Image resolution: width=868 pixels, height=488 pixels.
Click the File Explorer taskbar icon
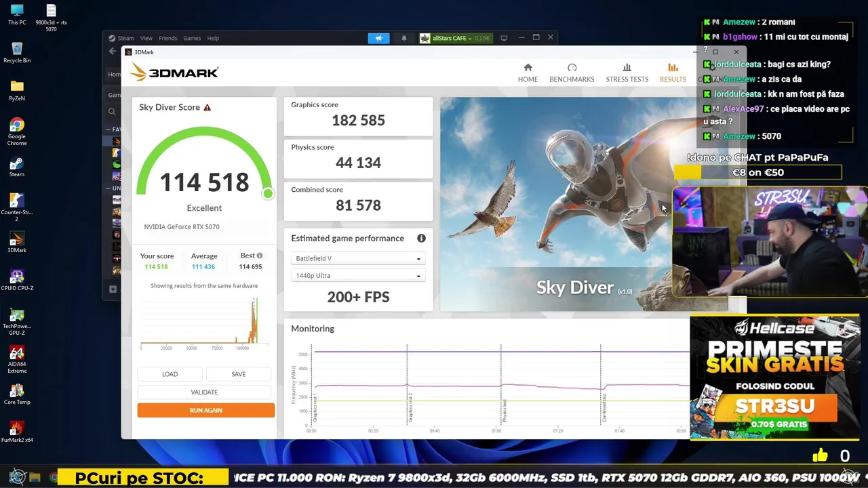pos(35,477)
